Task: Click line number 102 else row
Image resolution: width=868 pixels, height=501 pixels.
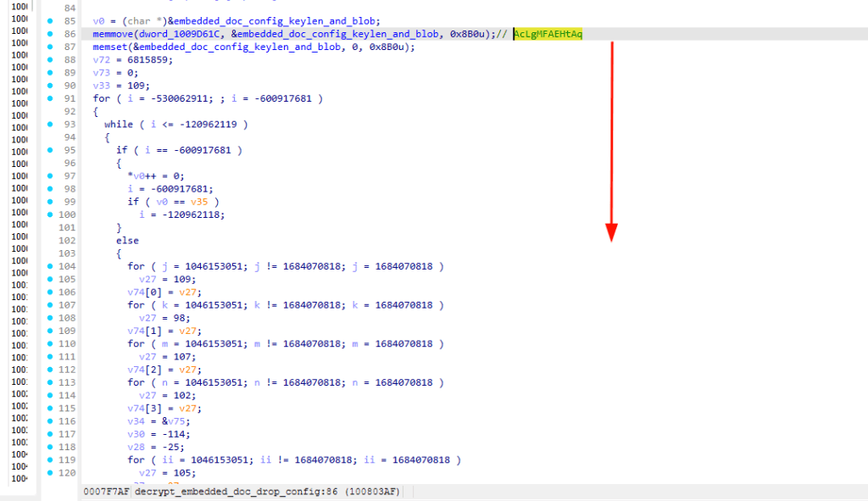Action: click(67, 240)
